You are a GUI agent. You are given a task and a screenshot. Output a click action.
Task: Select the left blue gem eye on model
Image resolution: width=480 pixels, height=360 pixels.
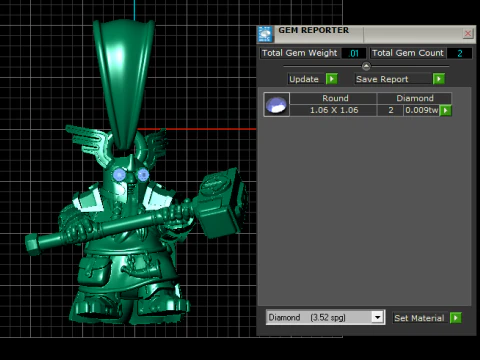pos(119,175)
